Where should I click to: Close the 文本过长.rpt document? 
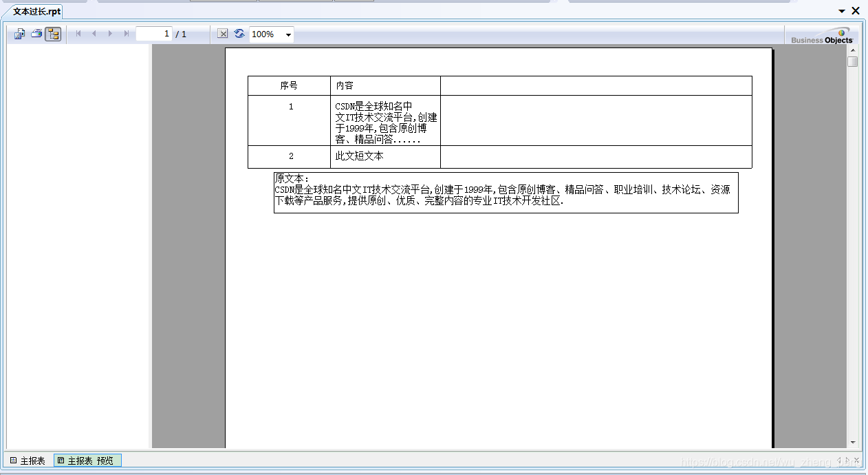coord(856,10)
